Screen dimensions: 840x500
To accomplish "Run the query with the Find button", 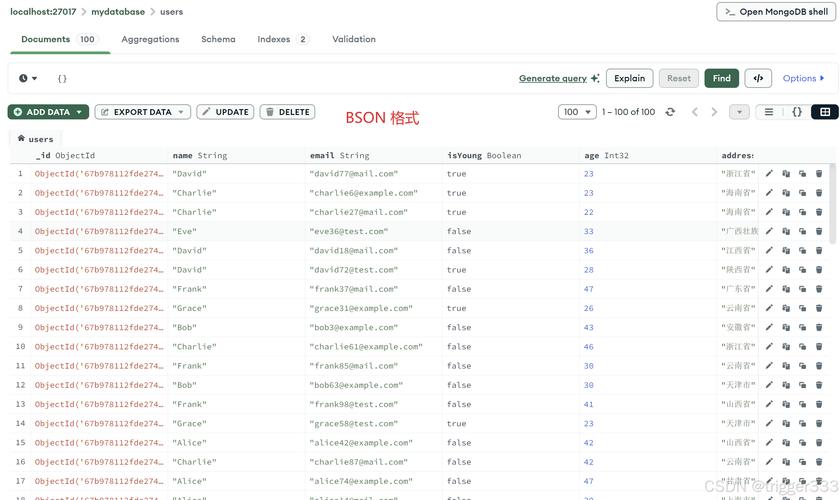I will 722,78.
